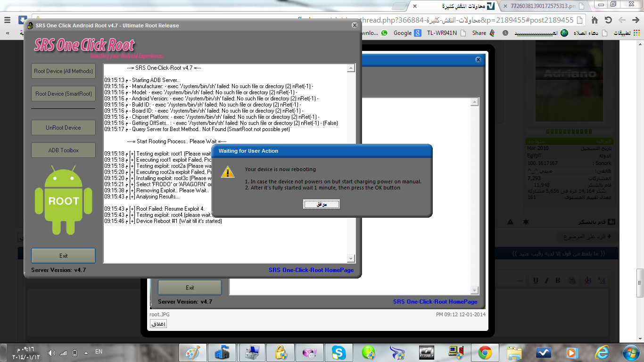This screenshot has width=644, height=362.
Task: Close the image popup with إغلاق button
Action: (158, 324)
